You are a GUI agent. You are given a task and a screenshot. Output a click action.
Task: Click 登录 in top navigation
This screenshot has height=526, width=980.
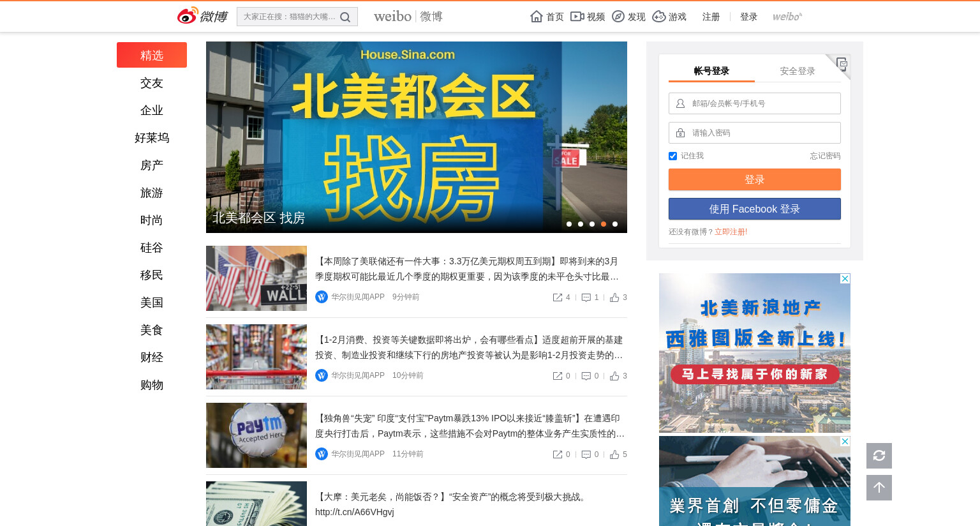748,17
